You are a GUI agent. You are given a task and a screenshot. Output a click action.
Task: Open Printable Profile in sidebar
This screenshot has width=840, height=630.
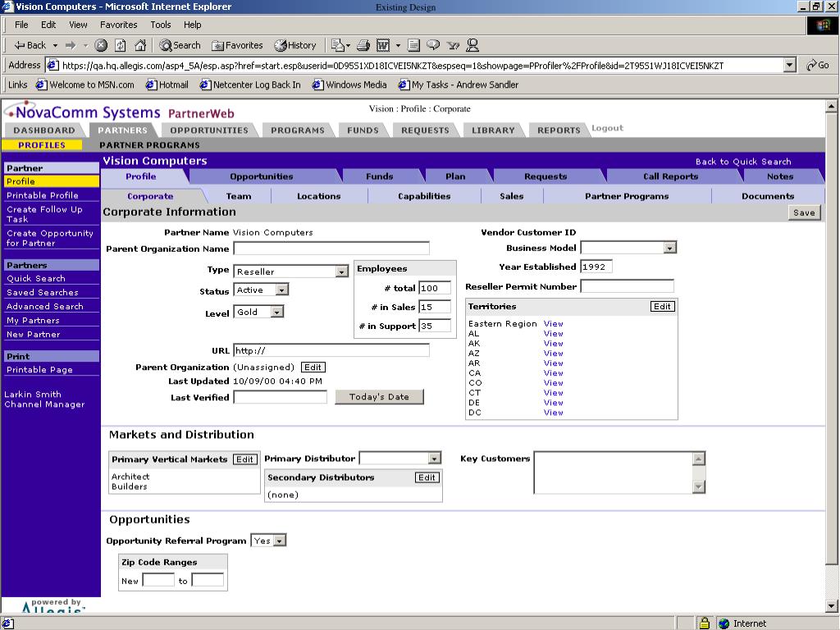(43, 195)
